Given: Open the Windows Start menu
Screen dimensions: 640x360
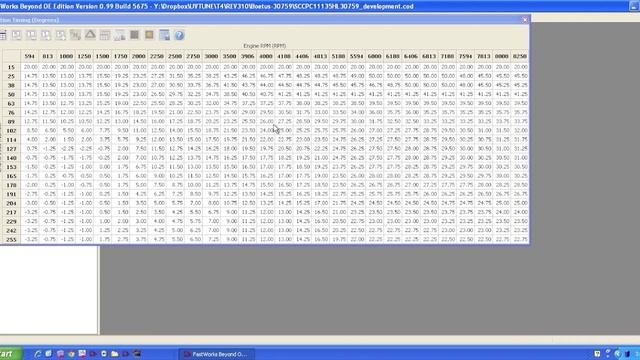Looking at the screenshot, I should [10, 354].
